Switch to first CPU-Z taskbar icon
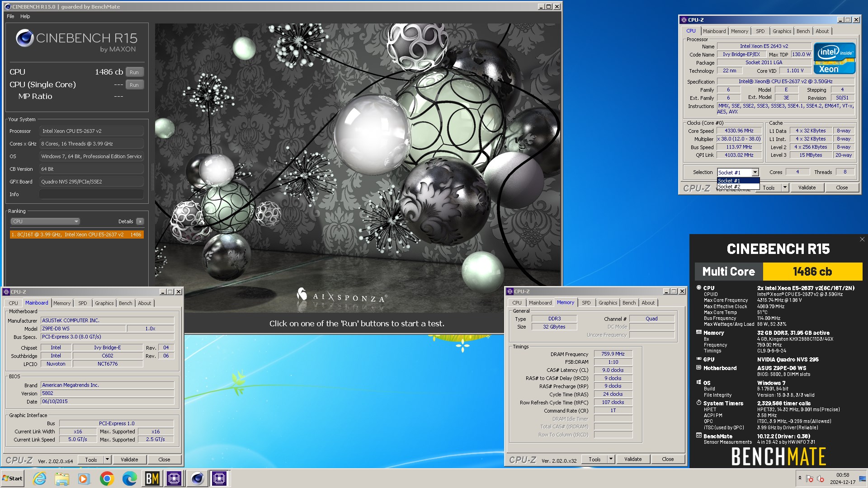 [x=174, y=479]
